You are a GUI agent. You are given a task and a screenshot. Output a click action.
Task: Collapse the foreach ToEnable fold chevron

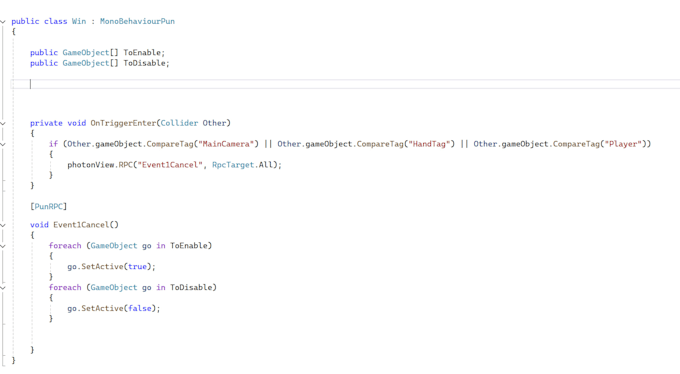3,246
